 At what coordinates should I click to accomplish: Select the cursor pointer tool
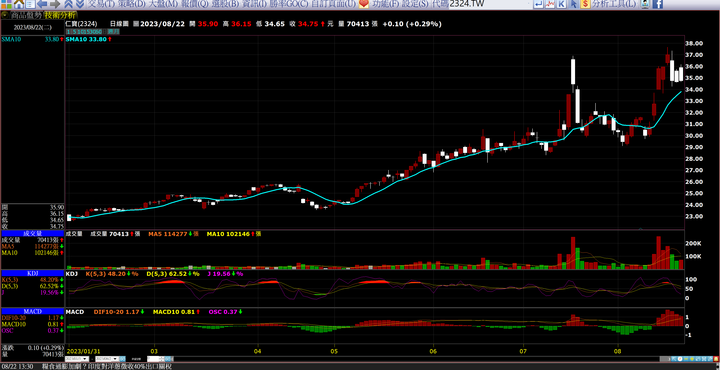(x=574, y=4)
